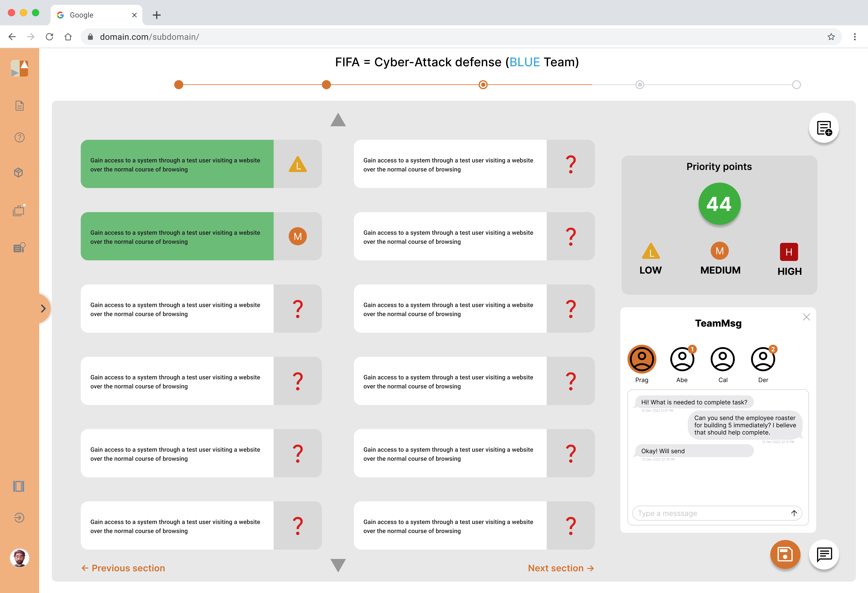
Task: Click the app logo in the sidebar
Action: click(19, 69)
